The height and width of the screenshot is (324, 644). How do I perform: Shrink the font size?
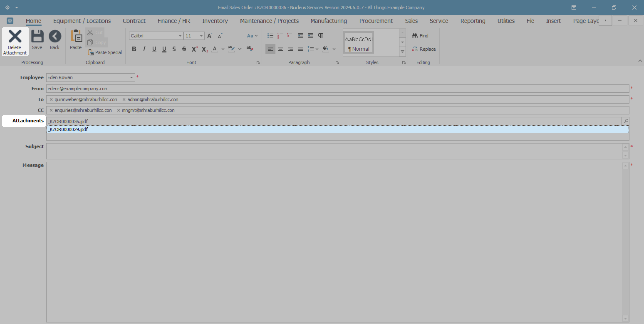[x=220, y=36]
